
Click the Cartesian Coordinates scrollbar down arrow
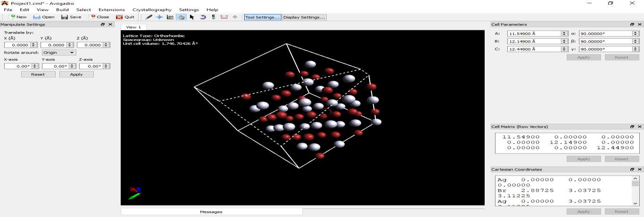coord(636,203)
